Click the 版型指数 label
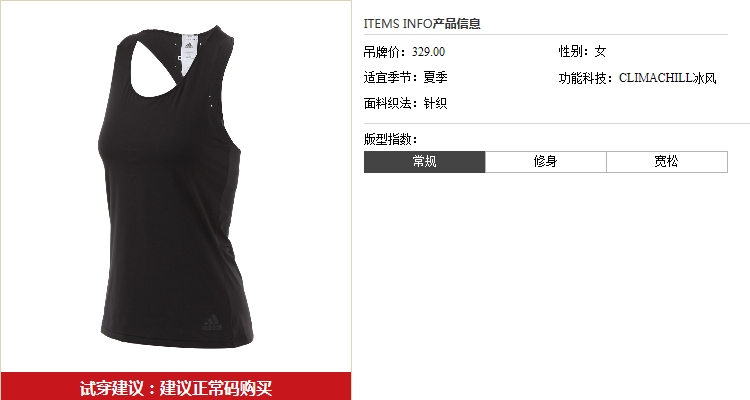750x400 pixels. coord(391,139)
